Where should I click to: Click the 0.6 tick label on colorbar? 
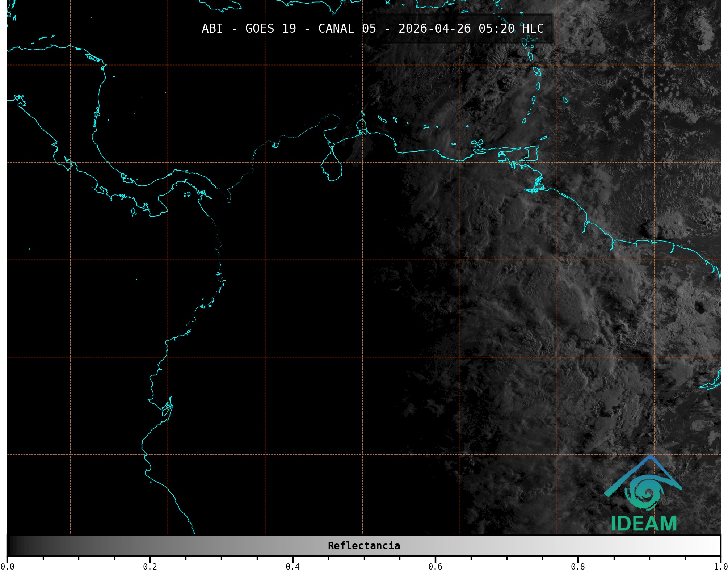pos(435,567)
